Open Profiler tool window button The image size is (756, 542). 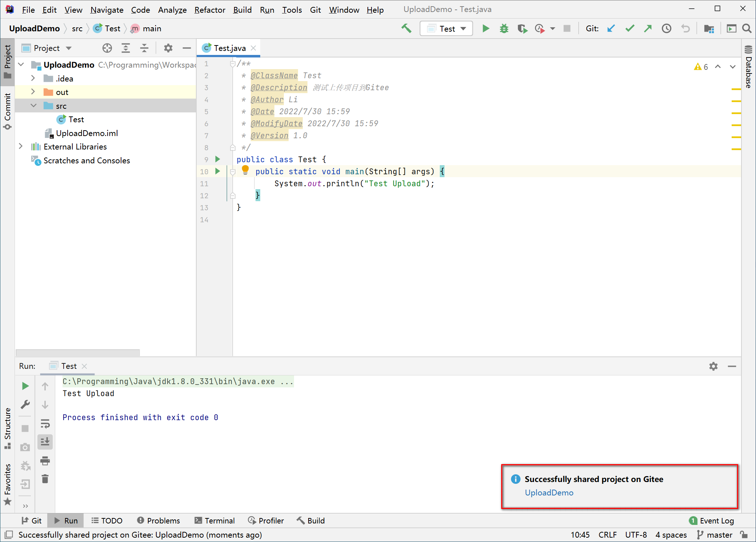pyautogui.click(x=266, y=521)
